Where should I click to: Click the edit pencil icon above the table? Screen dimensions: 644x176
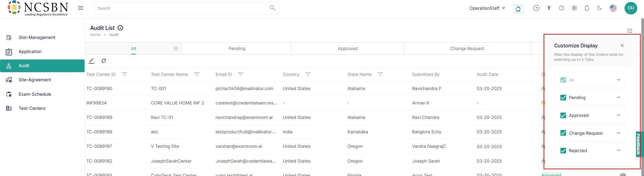pos(91,61)
